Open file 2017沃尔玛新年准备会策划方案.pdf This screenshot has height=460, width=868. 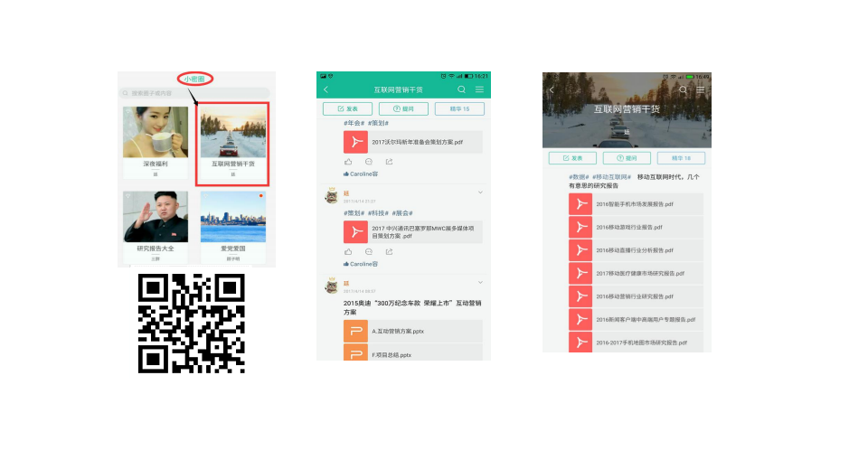413,142
